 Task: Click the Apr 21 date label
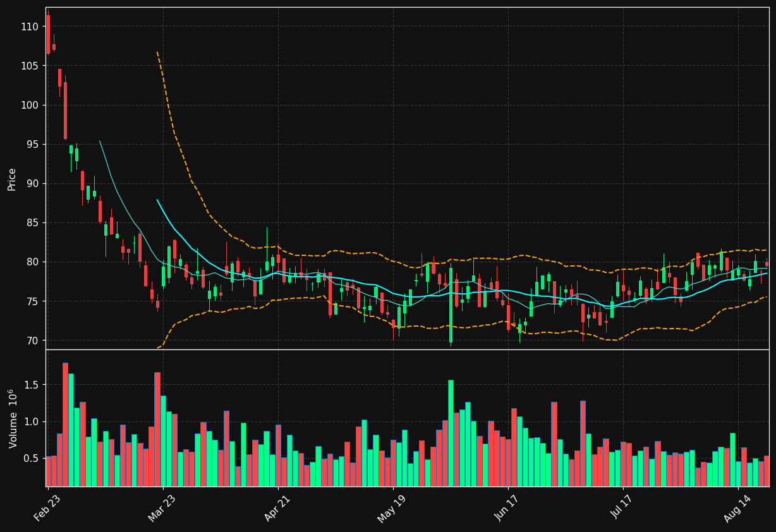277,507
